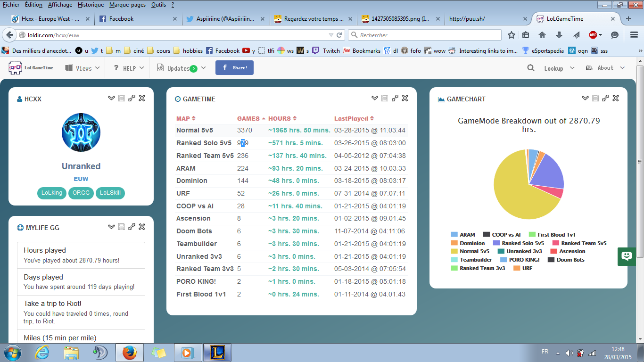This screenshot has width=644, height=362.
Task: Collapse the MYLIFE GG panel with its chevron
Action: pos(111,227)
